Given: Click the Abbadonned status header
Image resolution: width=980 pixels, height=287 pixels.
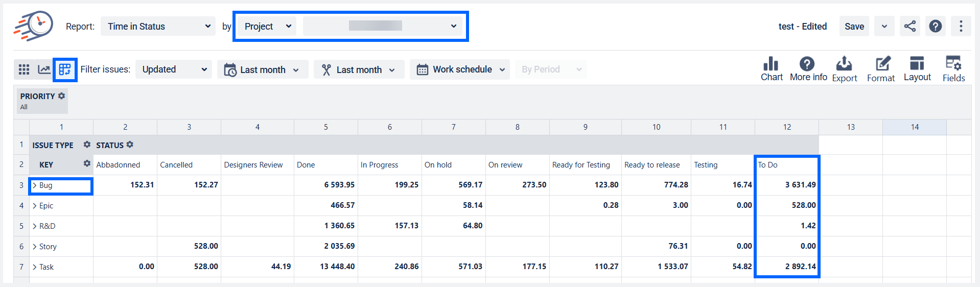Looking at the screenshot, I should 125,165.
